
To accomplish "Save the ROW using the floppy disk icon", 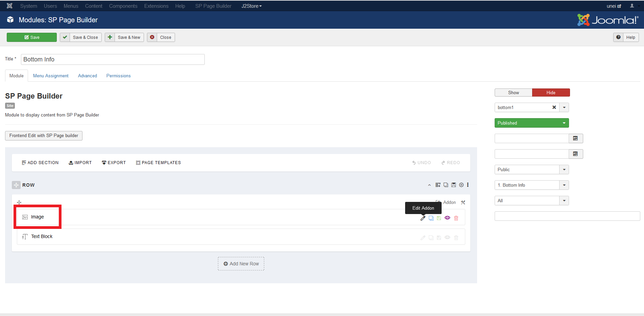I will tap(453, 185).
